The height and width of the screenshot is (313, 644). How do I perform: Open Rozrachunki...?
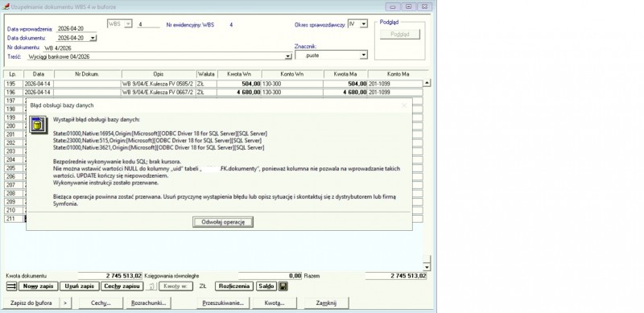pos(148,303)
